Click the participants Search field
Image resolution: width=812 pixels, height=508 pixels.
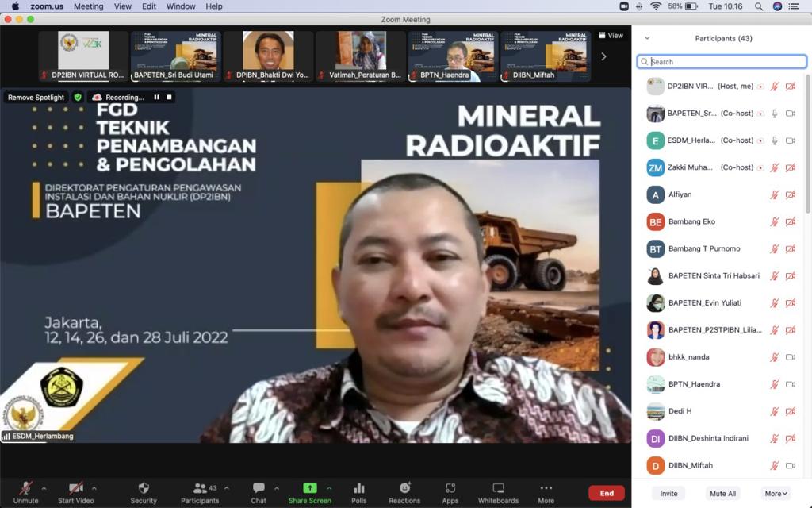(722, 62)
